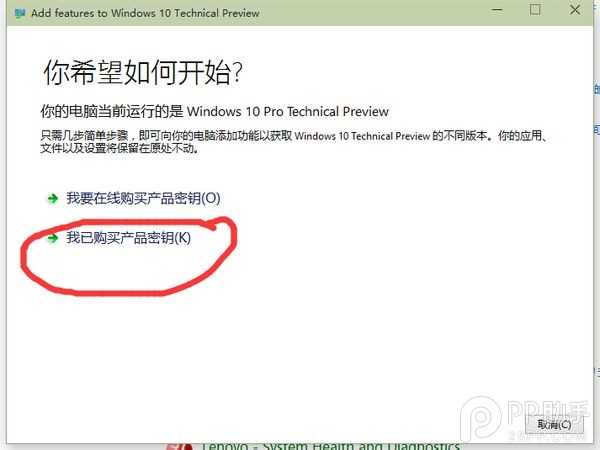600x450 pixels.
Task: Click the green arrow beside 我已购买产品密钥
Action: (x=52, y=239)
